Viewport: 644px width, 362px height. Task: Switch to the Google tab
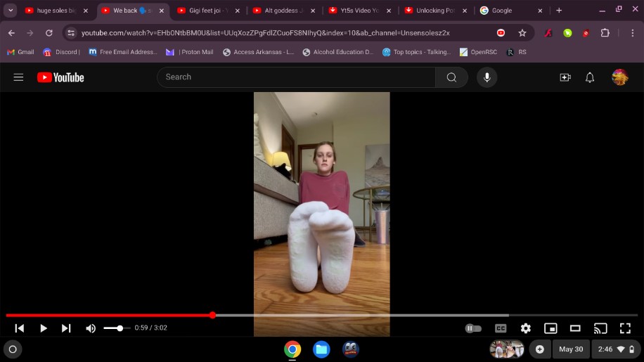tap(506, 11)
